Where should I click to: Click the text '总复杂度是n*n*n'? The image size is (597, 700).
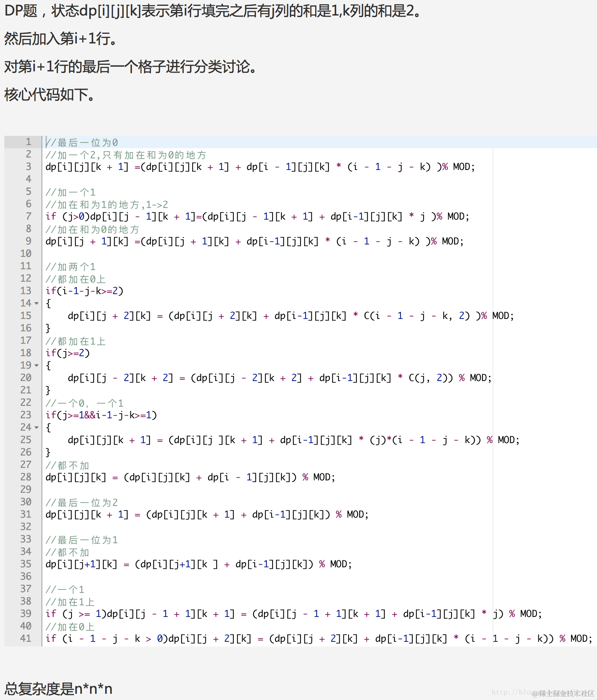coord(58,689)
